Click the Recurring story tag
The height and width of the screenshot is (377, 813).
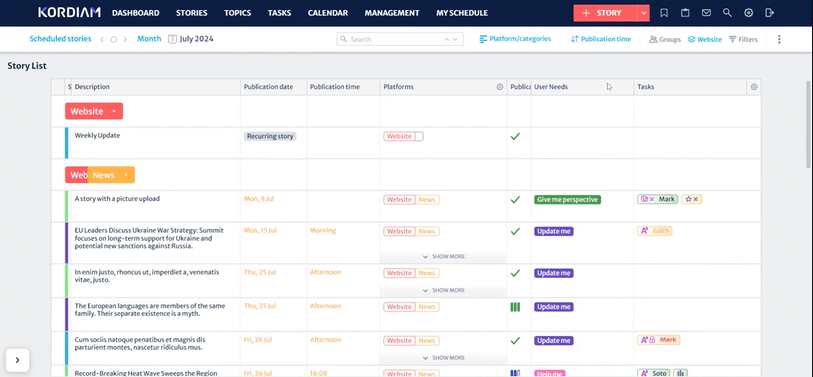[x=270, y=136]
